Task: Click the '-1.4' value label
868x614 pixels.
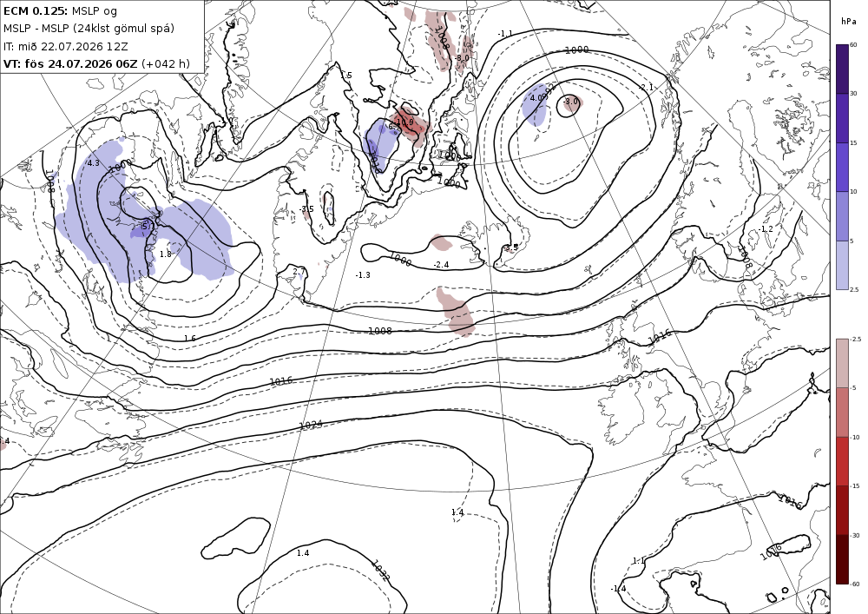Action: (618, 589)
